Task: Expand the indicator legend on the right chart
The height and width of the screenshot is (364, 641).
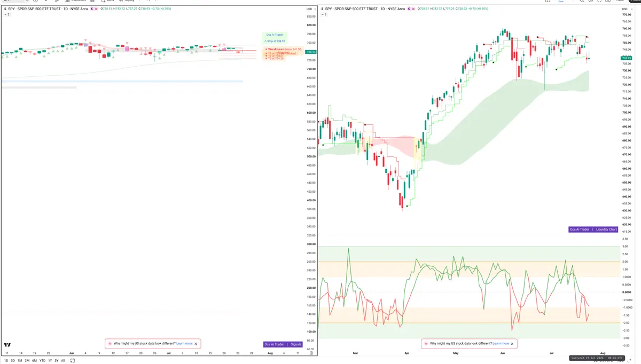Action: 324,14
